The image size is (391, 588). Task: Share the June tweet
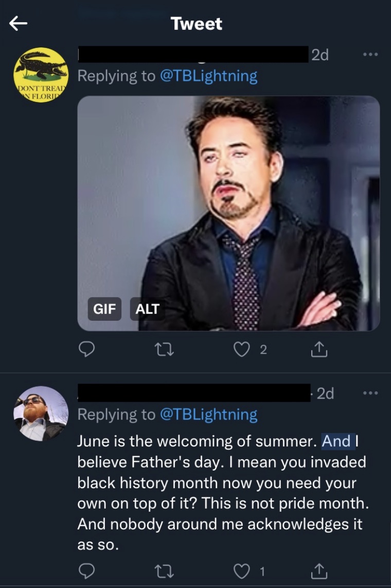pos(319,571)
